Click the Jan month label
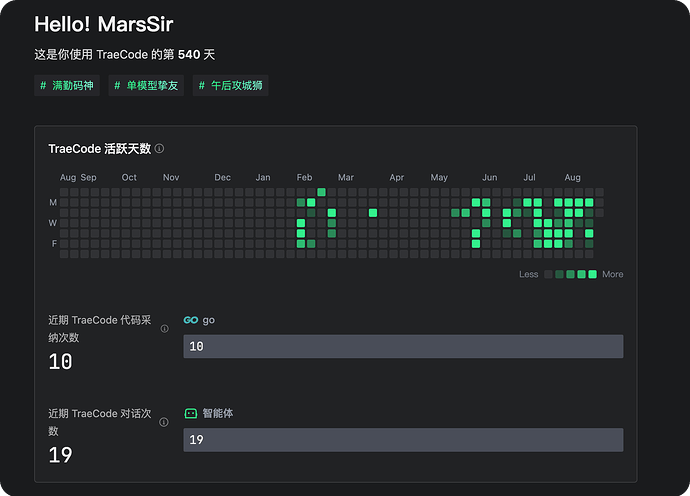Image resolution: width=690 pixels, height=496 pixels. click(x=263, y=177)
